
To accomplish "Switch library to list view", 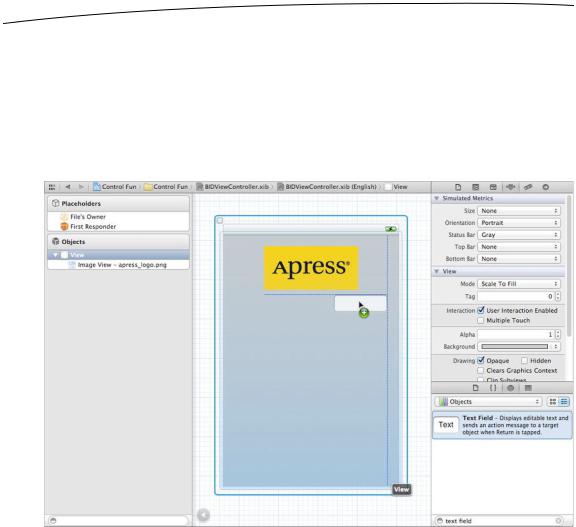I will pos(564,402).
